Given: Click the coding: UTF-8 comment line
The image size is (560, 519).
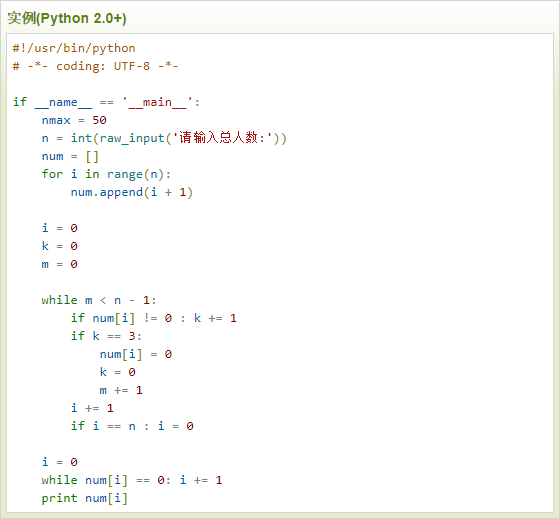Looking at the screenshot, I should coord(95,66).
